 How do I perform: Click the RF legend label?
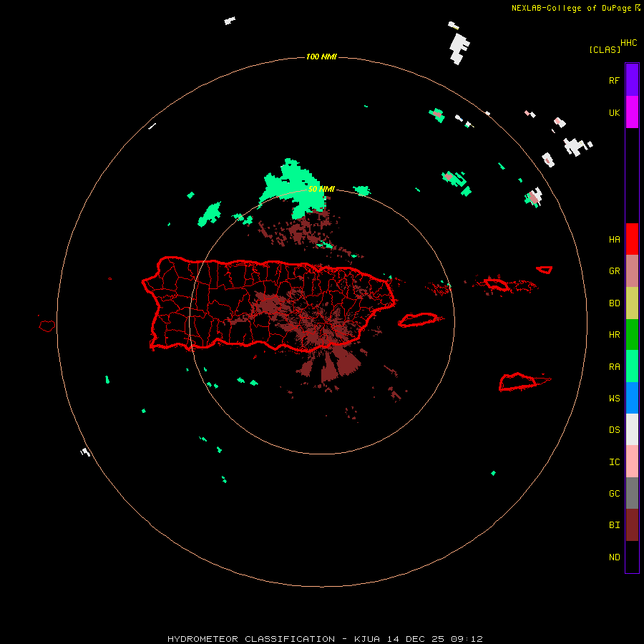click(x=614, y=81)
